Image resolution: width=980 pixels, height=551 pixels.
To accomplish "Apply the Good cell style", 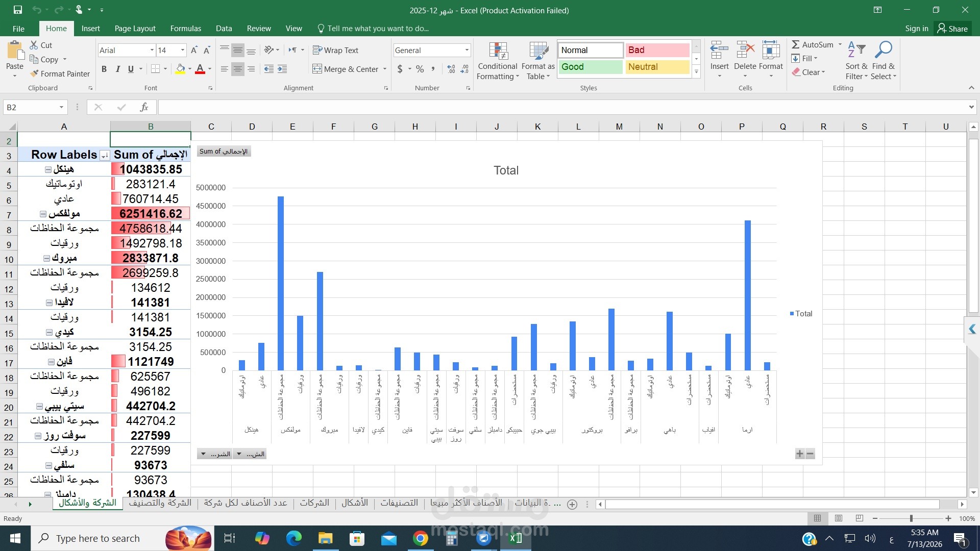I will (x=591, y=67).
